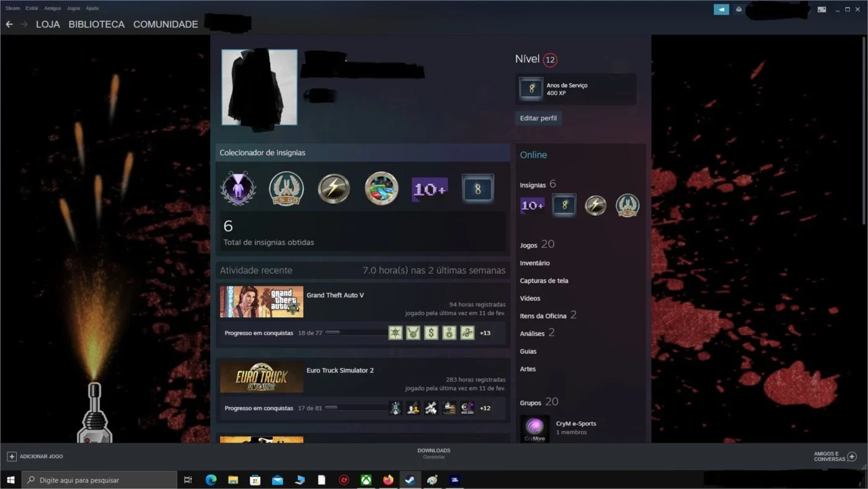Open the lightning bolt badge in collector showcase
This screenshot has height=489, width=868.
point(334,189)
